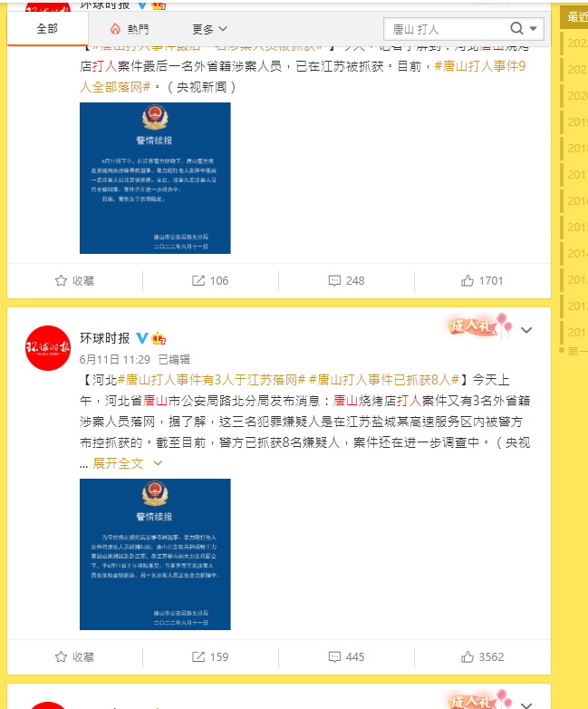
Task: Repost the first post with 106 shares
Action: click(x=210, y=281)
